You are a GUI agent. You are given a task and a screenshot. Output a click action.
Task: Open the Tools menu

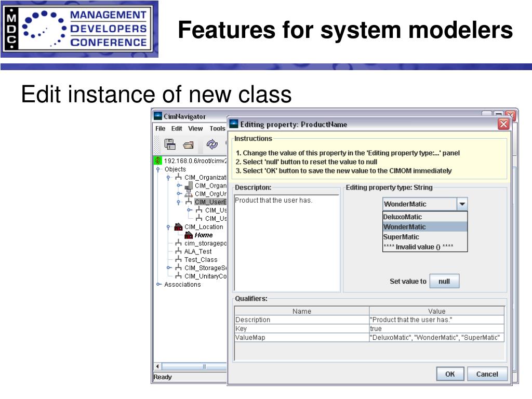click(217, 129)
